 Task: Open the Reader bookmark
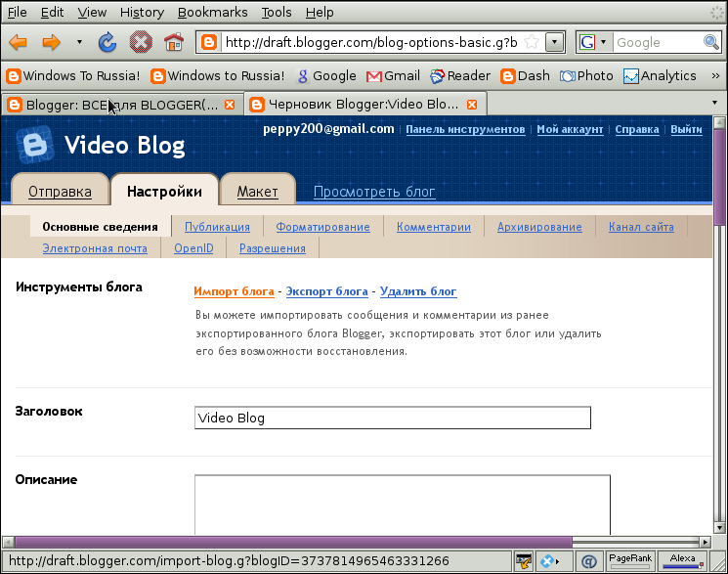(460, 75)
